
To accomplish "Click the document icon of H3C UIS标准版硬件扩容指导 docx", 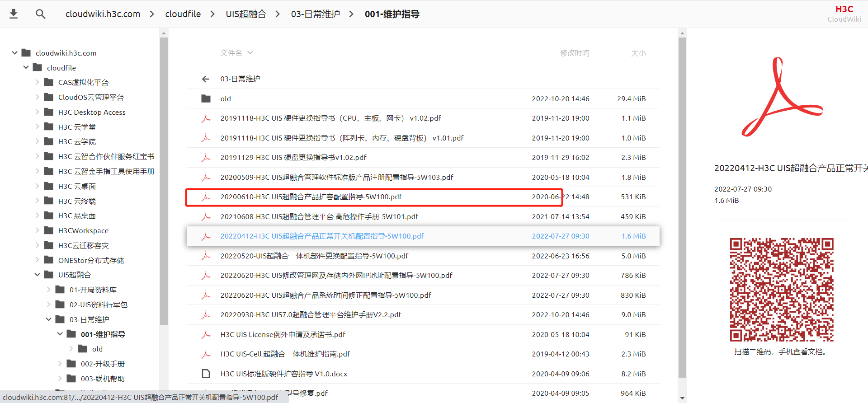I will [x=206, y=374].
